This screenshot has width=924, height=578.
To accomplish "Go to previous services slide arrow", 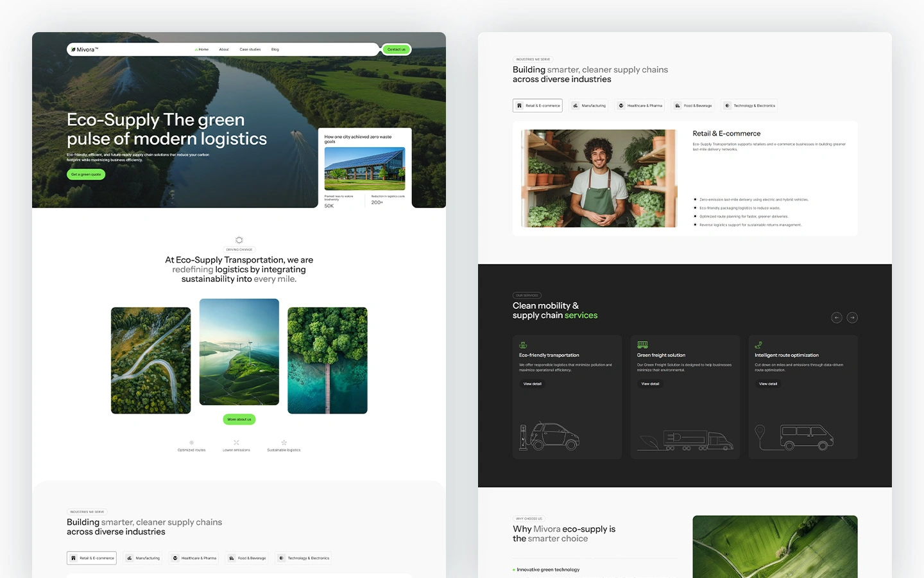I will [x=837, y=317].
